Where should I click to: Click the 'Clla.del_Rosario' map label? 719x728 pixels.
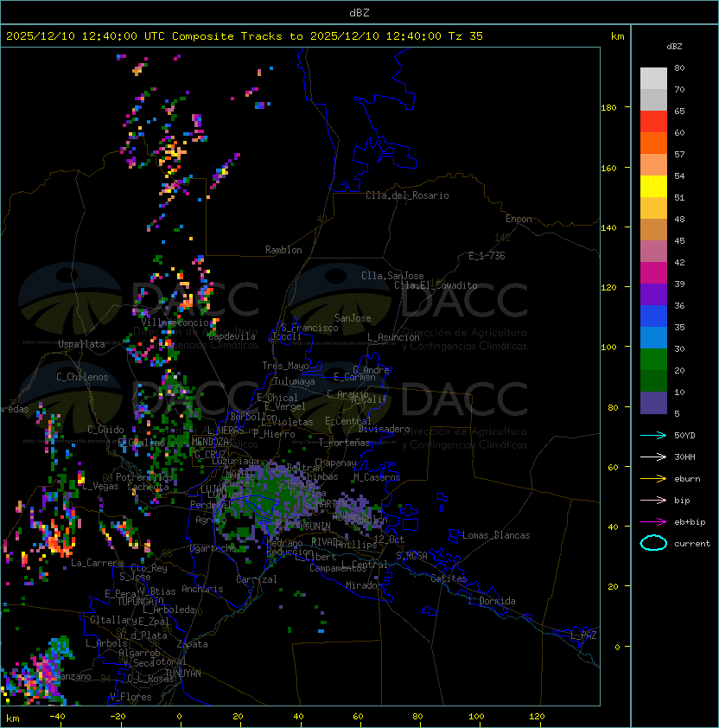[407, 195]
